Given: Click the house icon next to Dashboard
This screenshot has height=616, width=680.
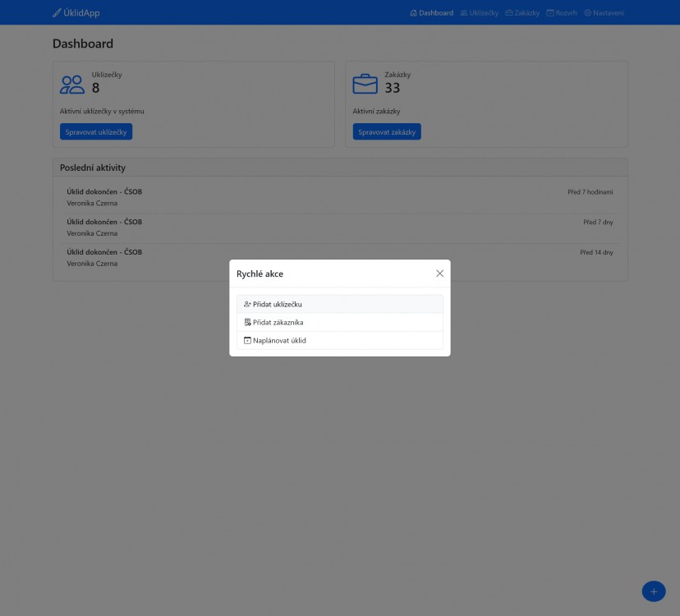Looking at the screenshot, I should (413, 13).
